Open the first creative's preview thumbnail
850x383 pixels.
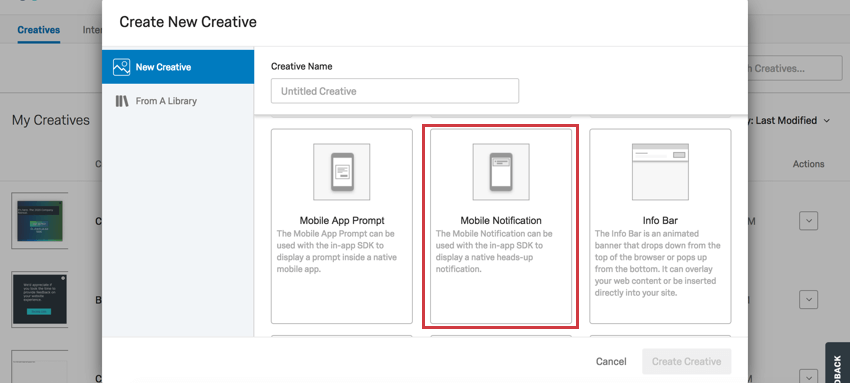(40, 220)
